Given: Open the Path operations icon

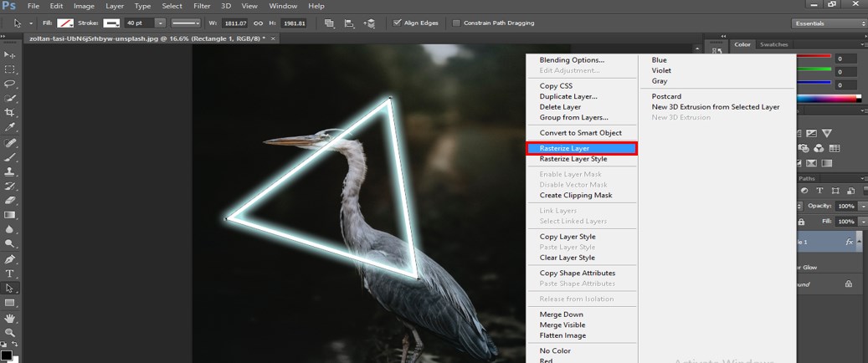Looking at the screenshot, I should pyautogui.click(x=330, y=23).
